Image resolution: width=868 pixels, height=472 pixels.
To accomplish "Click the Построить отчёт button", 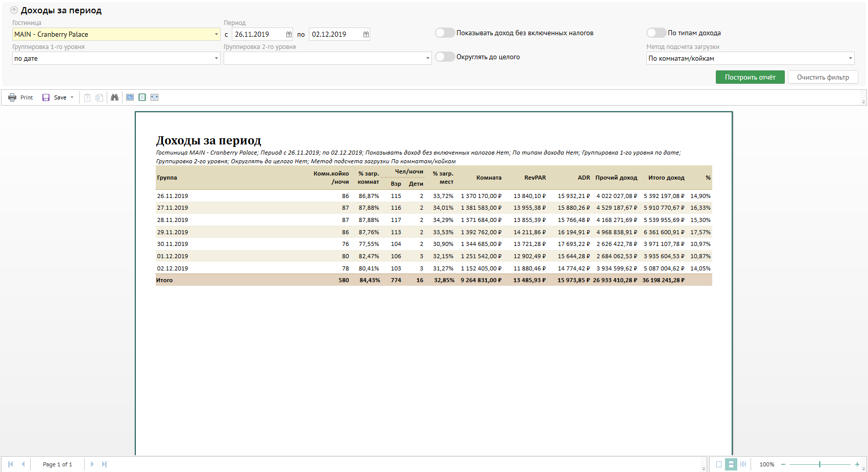I will 750,77.
